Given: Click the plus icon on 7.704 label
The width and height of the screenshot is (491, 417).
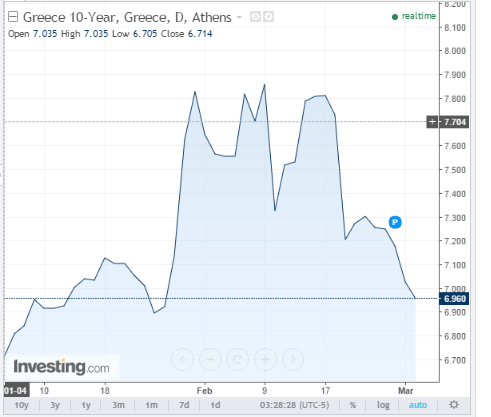Looking at the screenshot, I should coord(432,122).
